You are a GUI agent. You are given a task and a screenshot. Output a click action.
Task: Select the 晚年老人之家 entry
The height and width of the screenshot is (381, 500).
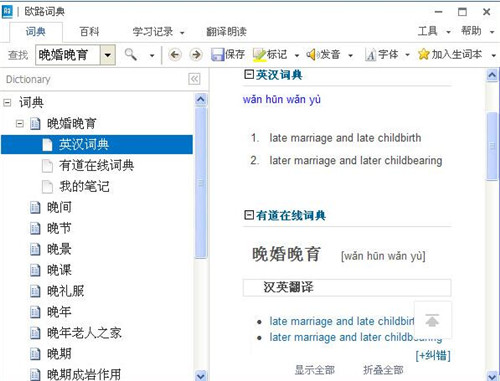[x=84, y=333]
